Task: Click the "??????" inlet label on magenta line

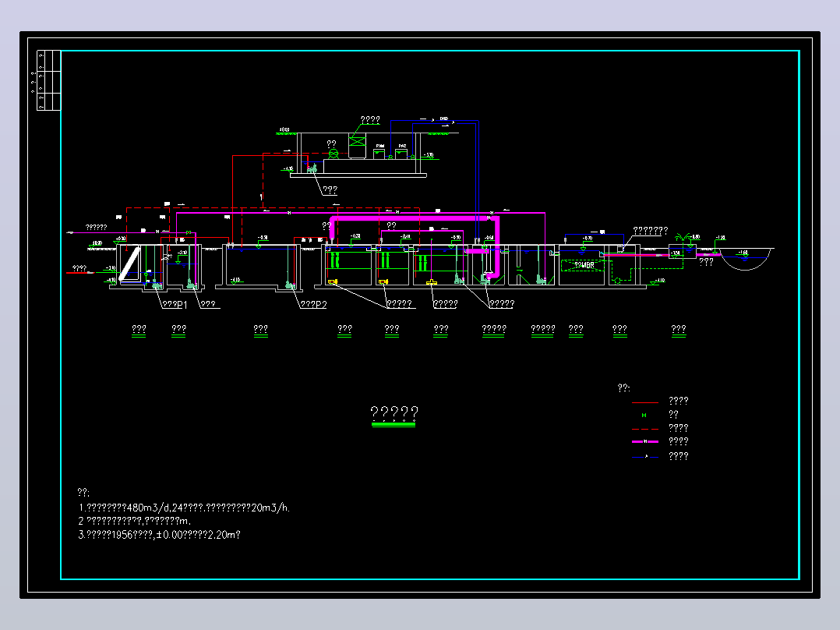Action: pos(97,228)
